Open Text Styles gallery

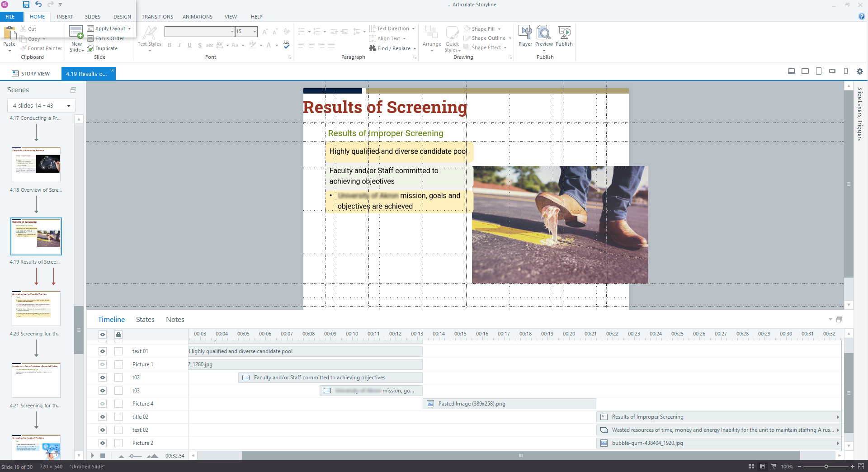pos(150,38)
